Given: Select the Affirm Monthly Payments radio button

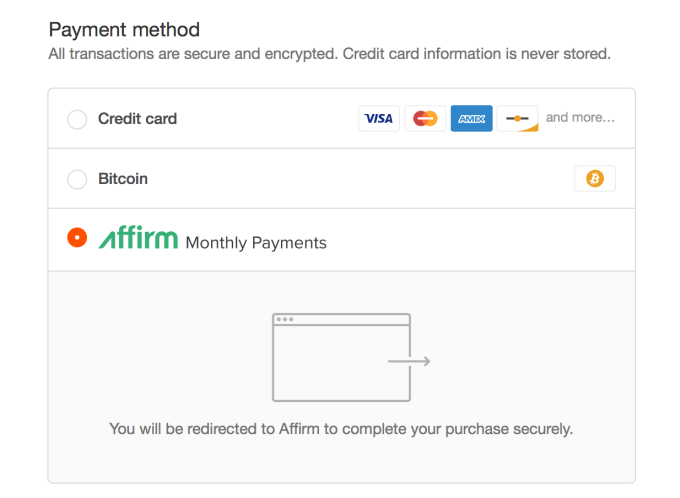Looking at the screenshot, I should [77, 239].
